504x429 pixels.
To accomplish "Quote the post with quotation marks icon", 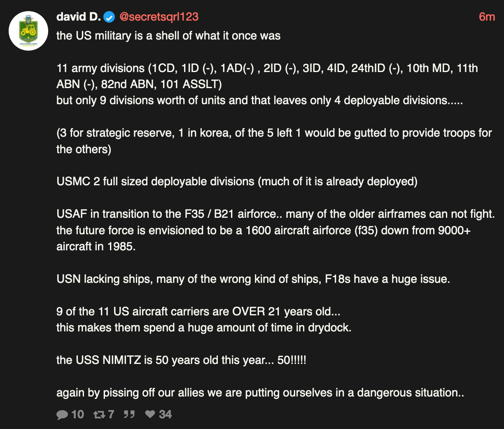I will [129, 414].
